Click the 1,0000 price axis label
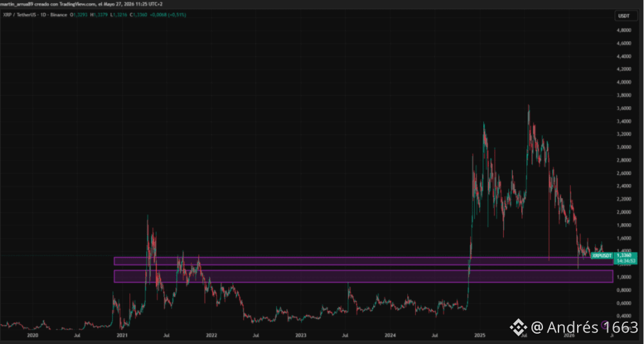The width and height of the screenshot is (644, 344). pyautogui.click(x=624, y=277)
